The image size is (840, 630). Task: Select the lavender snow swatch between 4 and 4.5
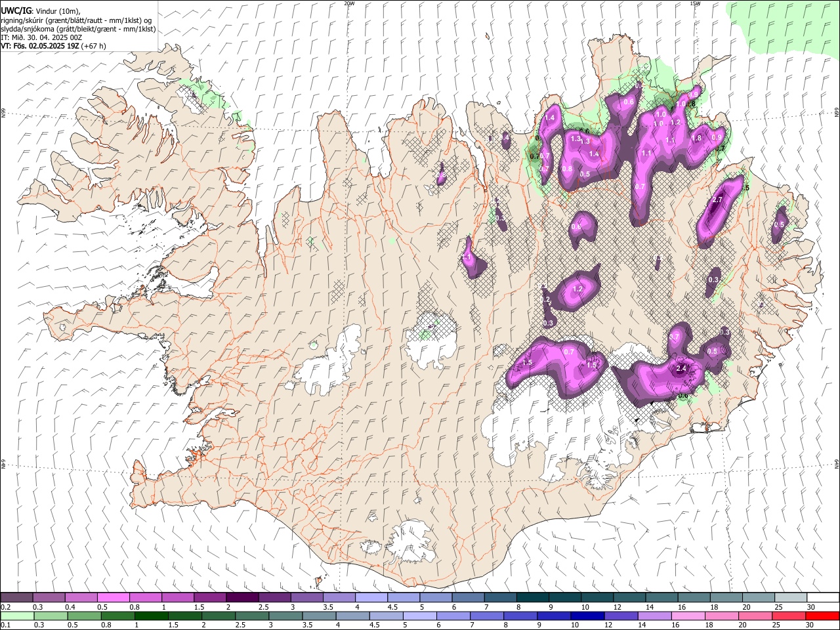(371, 598)
